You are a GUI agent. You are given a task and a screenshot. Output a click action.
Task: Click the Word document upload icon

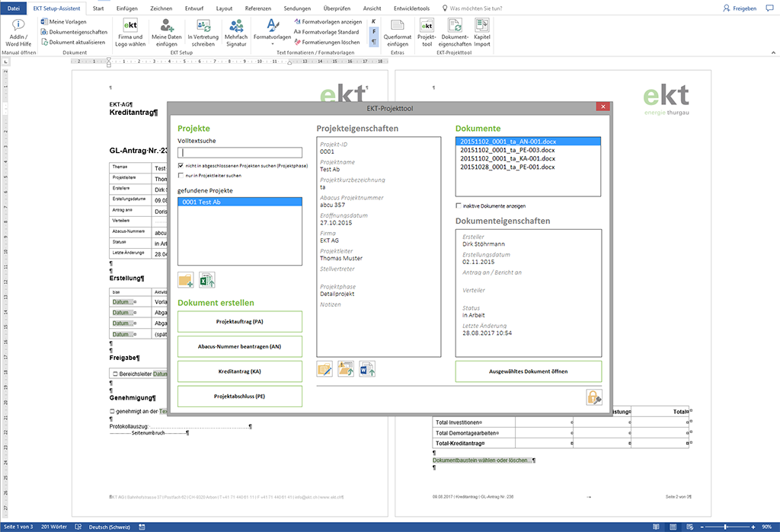(x=367, y=369)
